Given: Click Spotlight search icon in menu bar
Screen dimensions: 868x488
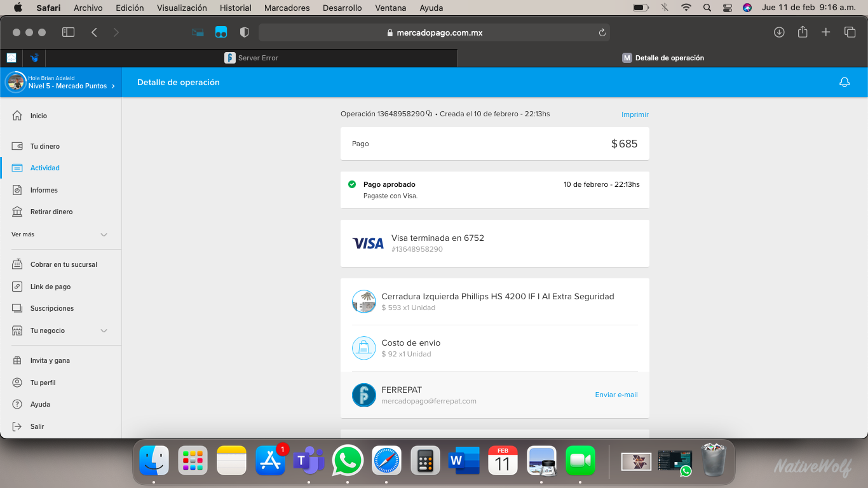Looking at the screenshot, I should (x=707, y=8).
